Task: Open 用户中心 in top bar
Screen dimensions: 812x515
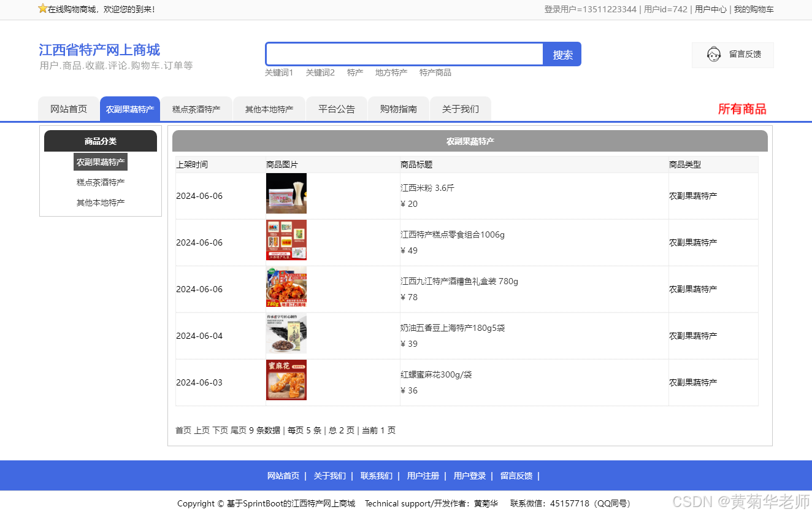Action: pos(711,9)
